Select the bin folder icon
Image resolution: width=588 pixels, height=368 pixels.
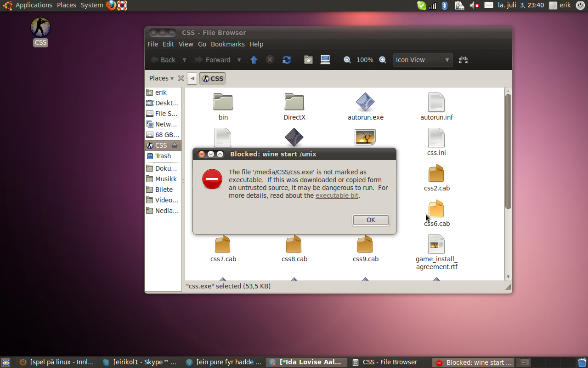223,102
